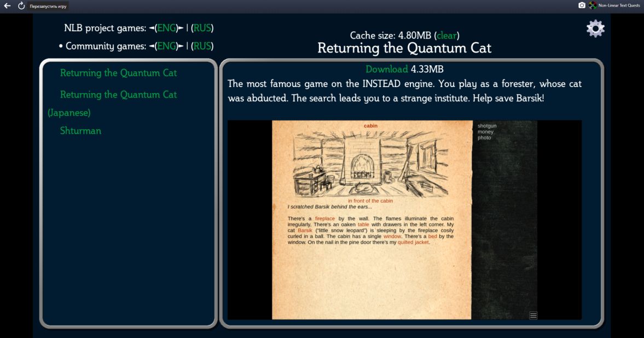Examine the bed link
Image resolution: width=644 pixels, height=338 pixels.
[432, 237]
